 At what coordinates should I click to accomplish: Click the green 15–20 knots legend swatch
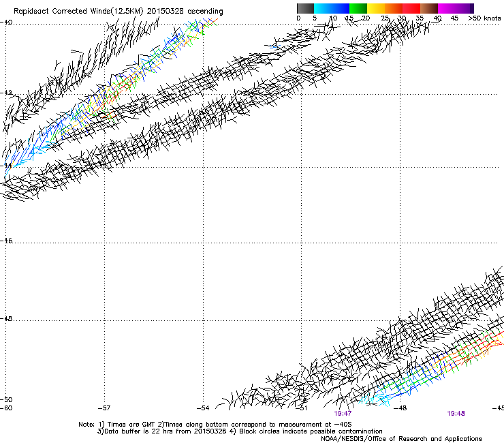(358, 8)
